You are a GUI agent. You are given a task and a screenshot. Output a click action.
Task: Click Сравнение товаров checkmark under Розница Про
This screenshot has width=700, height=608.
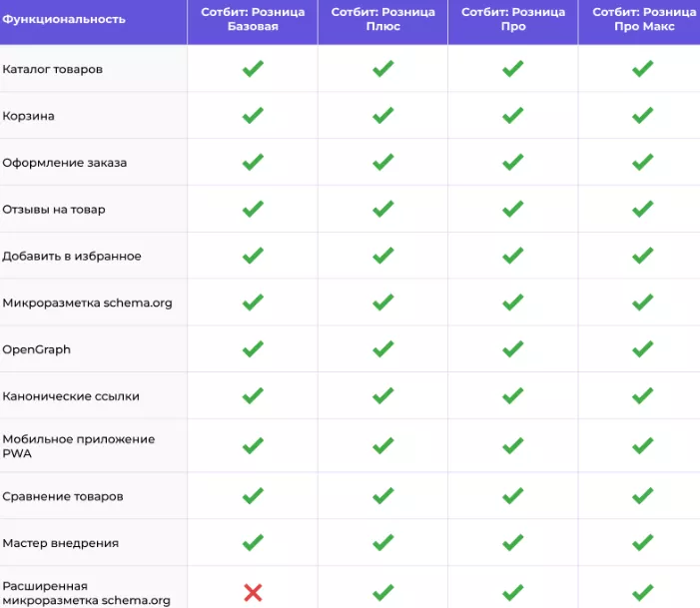(x=512, y=496)
